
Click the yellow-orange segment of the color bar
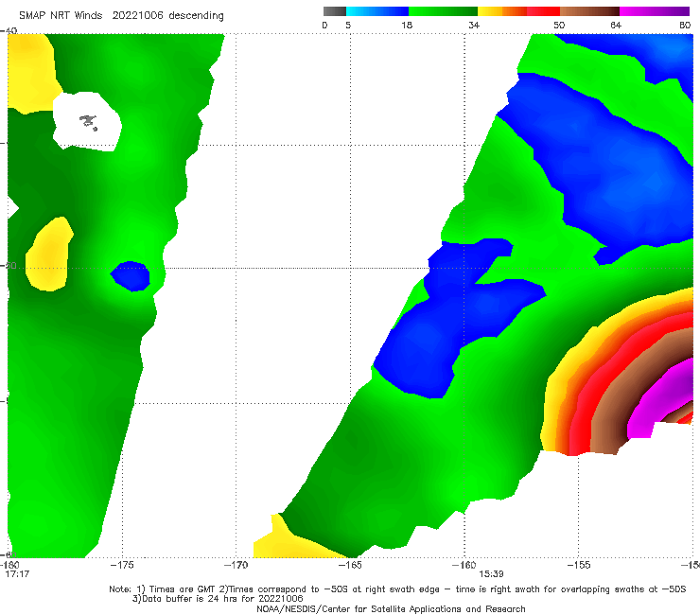(x=502, y=11)
